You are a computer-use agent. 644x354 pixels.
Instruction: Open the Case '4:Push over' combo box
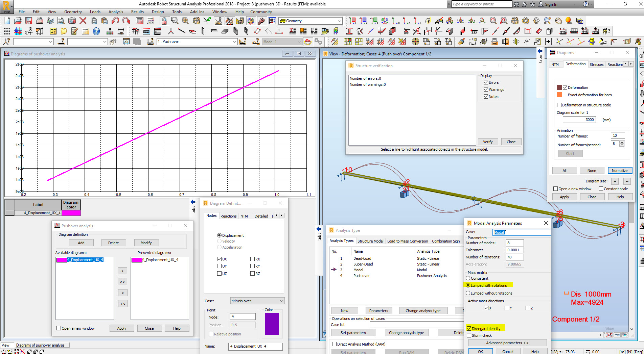coord(257,301)
